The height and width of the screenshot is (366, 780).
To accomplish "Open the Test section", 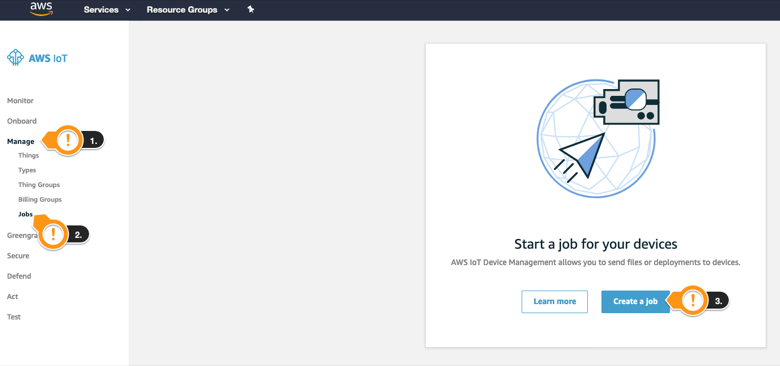I will pyautogui.click(x=14, y=317).
